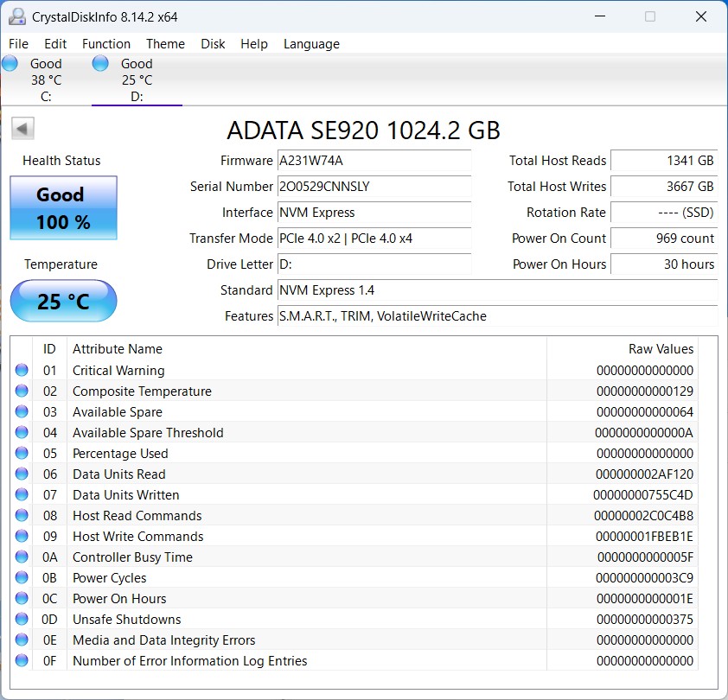This screenshot has width=728, height=700.
Task: Open the File menu
Action: 18,44
